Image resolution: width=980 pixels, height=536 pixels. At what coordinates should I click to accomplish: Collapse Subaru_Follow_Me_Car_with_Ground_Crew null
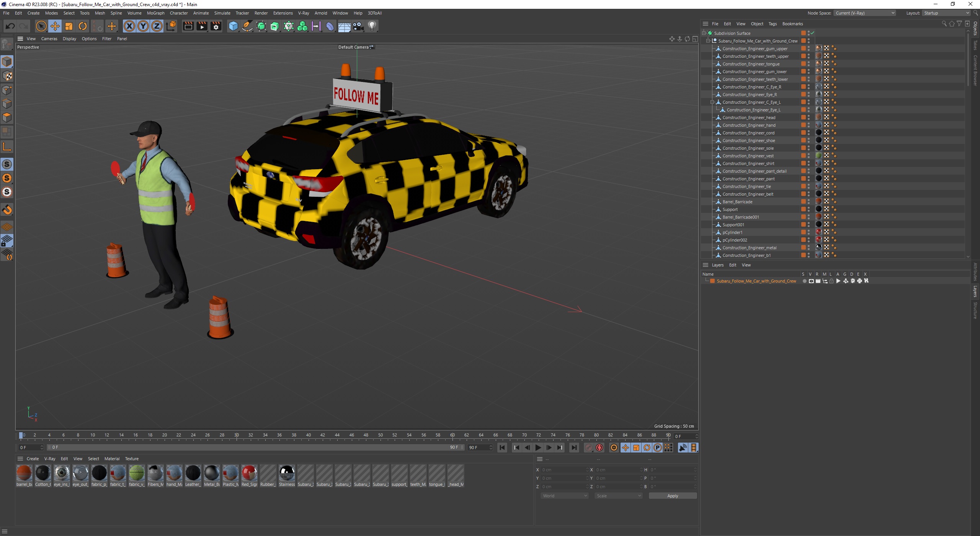pyautogui.click(x=708, y=41)
